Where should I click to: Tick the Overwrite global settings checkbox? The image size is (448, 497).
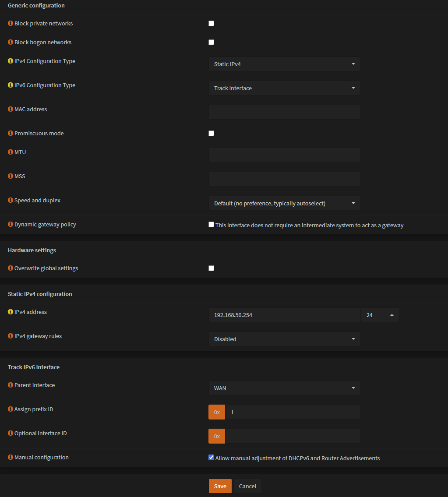(x=211, y=268)
